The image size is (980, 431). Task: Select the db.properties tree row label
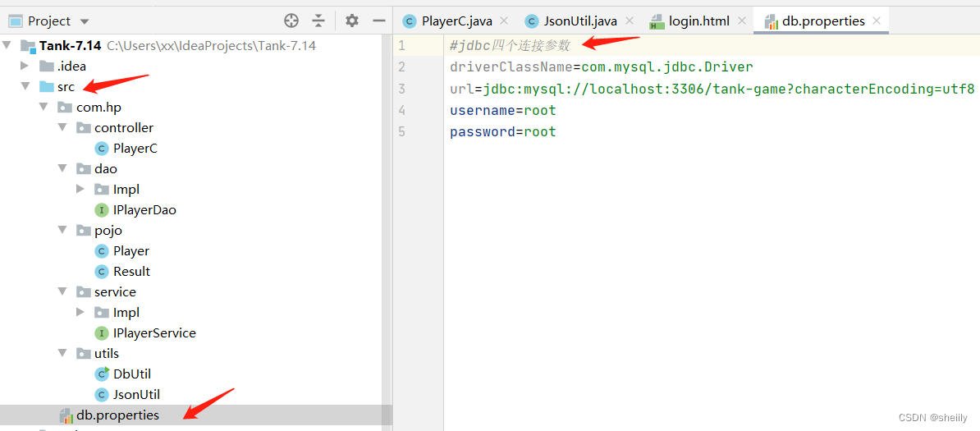pos(117,415)
